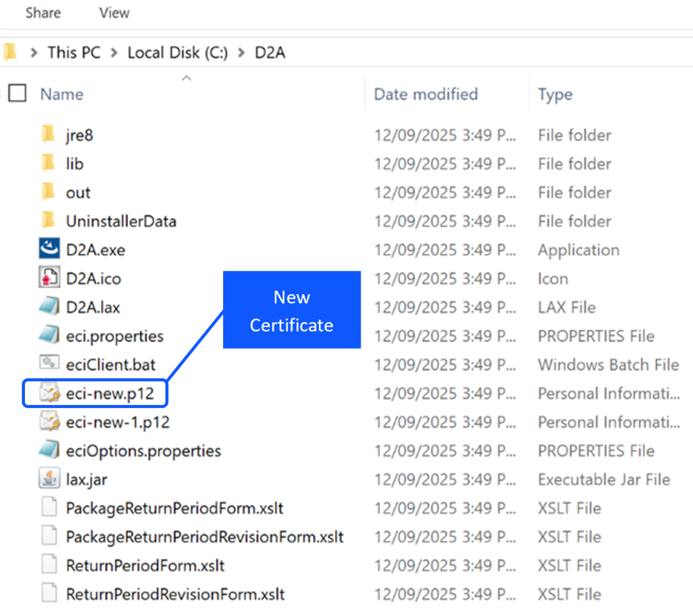
Task: Expand the chevron before D2A in the path
Action: point(241,53)
